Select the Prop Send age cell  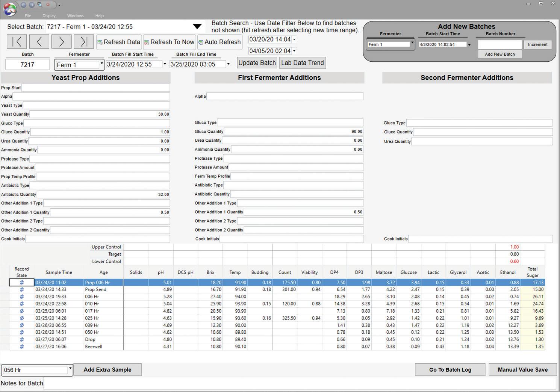(x=103, y=289)
